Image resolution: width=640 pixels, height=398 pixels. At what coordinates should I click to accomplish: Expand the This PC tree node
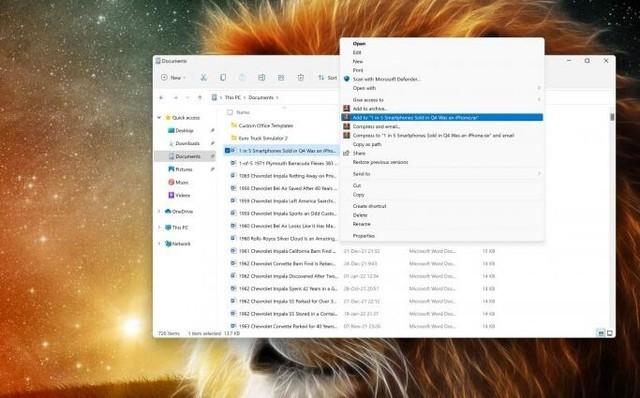(159, 227)
